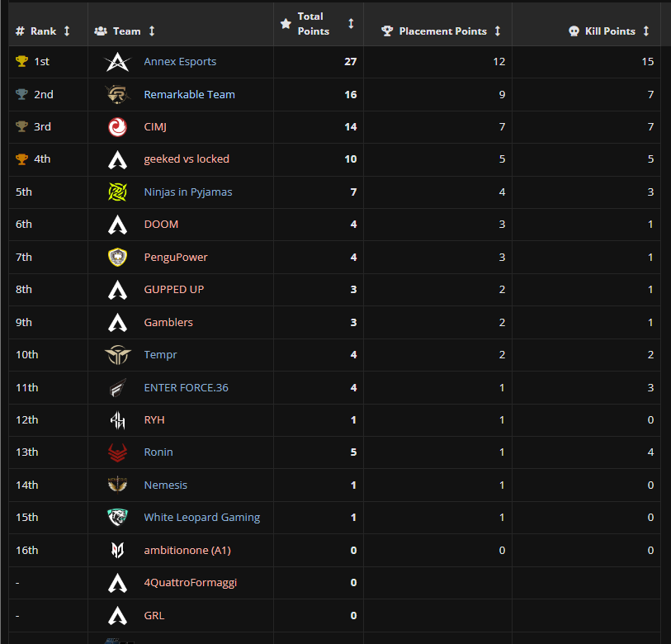Image resolution: width=671 pixels, height=644 pixels.
Task: Open the White Leopard Gaming link
Action: pos(202,517)
